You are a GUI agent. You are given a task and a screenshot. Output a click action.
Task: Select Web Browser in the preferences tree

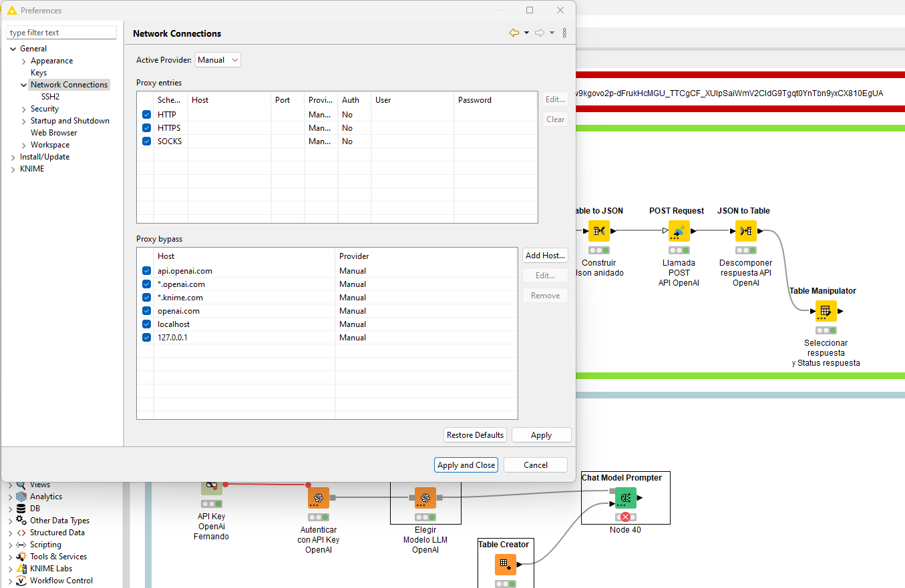pyautogui.click(x=53, y=133)
